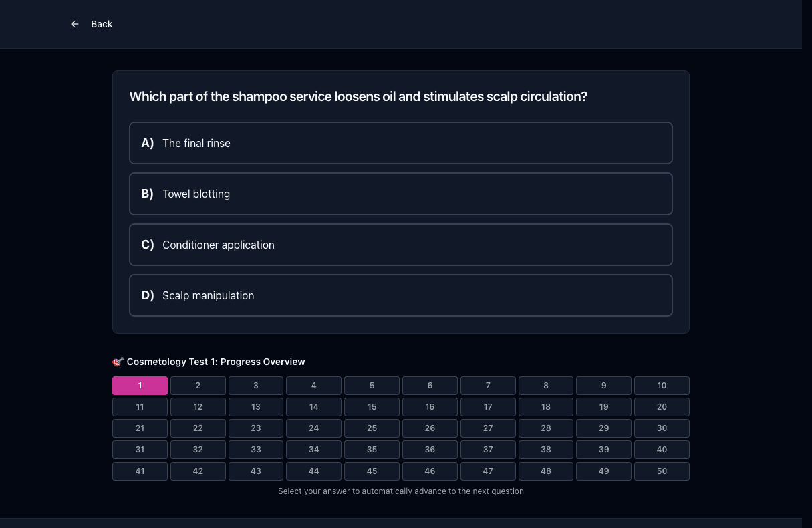
Task: Jump to question 26
Action: pos(430,428)
